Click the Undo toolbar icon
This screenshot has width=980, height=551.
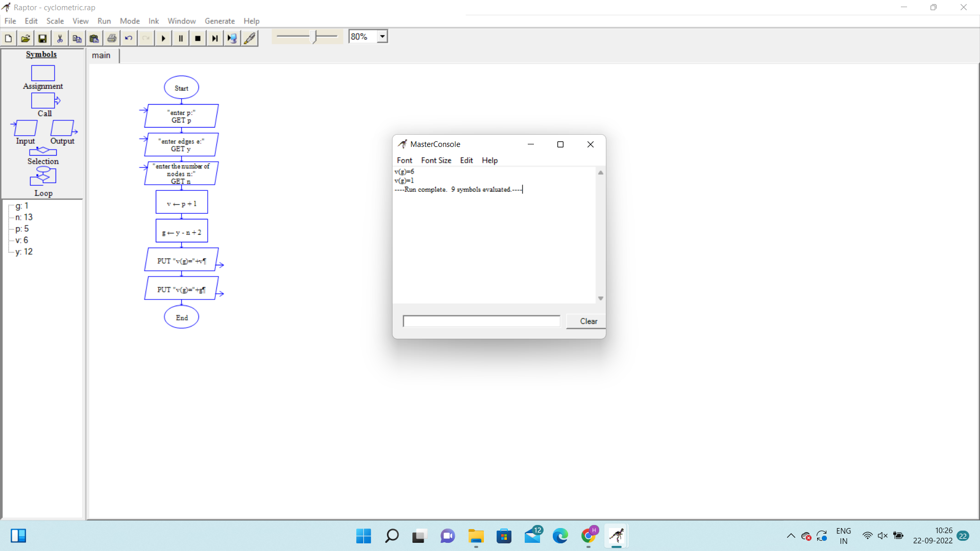coord(129,38)
